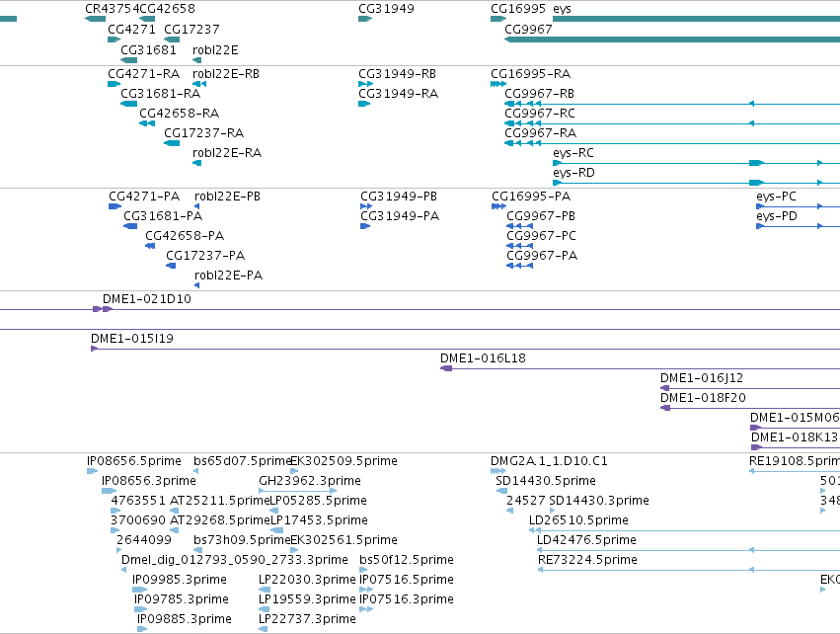The height and width of the screenshot is (634, 840).
Task: Click protein CG4271-PA
Action: tap(144, 197)
